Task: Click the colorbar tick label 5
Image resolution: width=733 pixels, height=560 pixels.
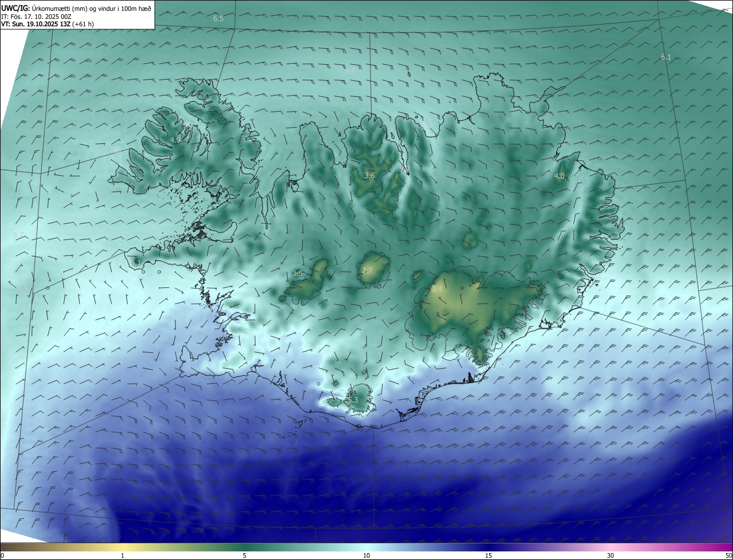Action: pos(245,555)
